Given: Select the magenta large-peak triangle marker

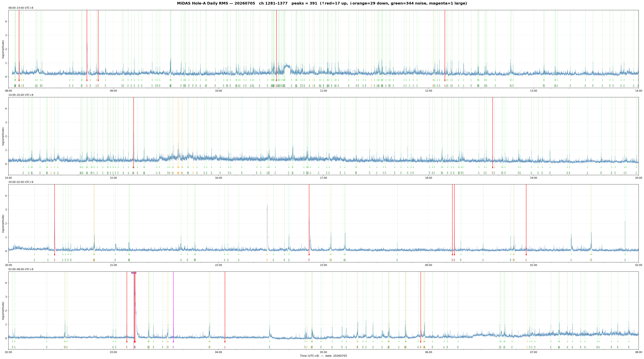Looking at the screenshot, I should 173,342.
